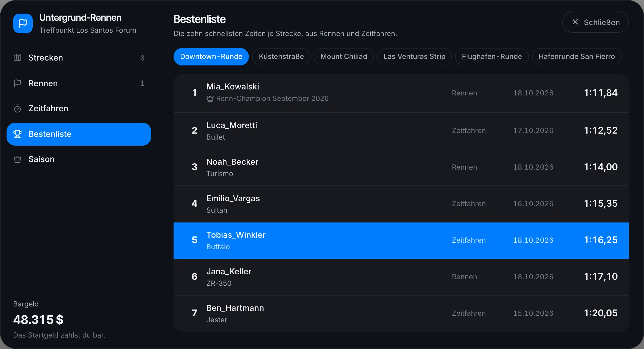Select the Bestenliste sidebar entry
This screenshot has width=644, height=349.
[x=79, y=134]
